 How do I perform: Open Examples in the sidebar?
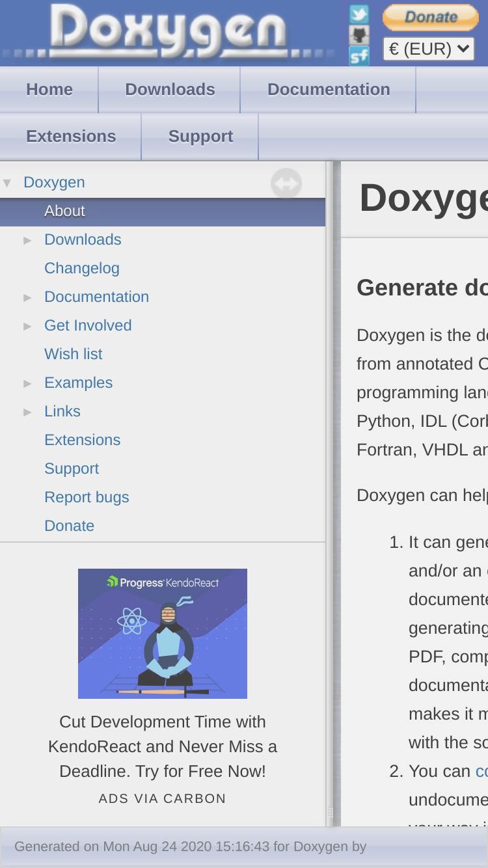[78, 383]
